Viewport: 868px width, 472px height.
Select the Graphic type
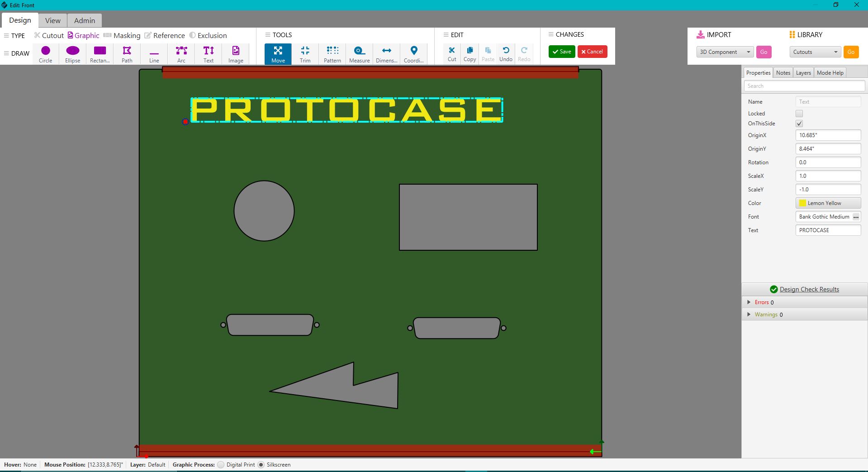(84, 35)
